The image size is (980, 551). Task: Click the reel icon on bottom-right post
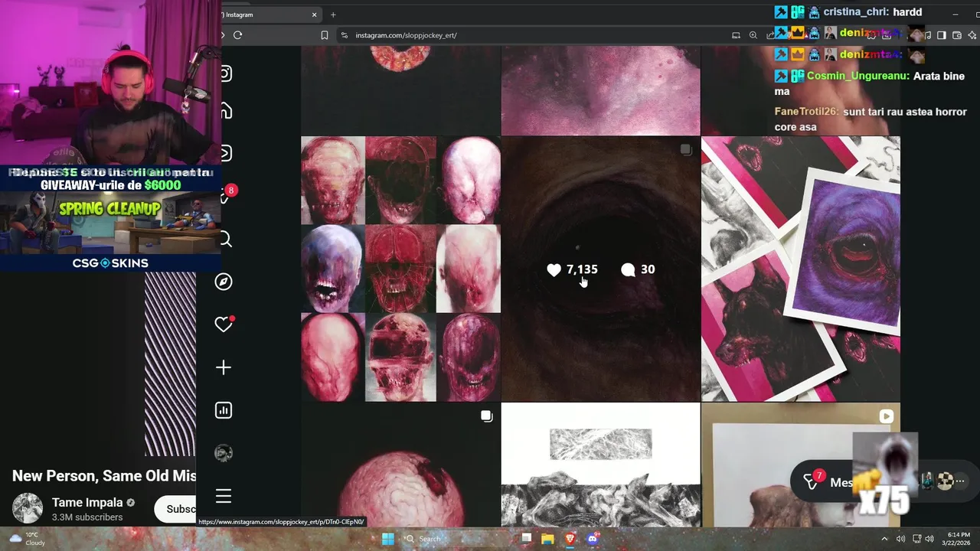[886, 417]
